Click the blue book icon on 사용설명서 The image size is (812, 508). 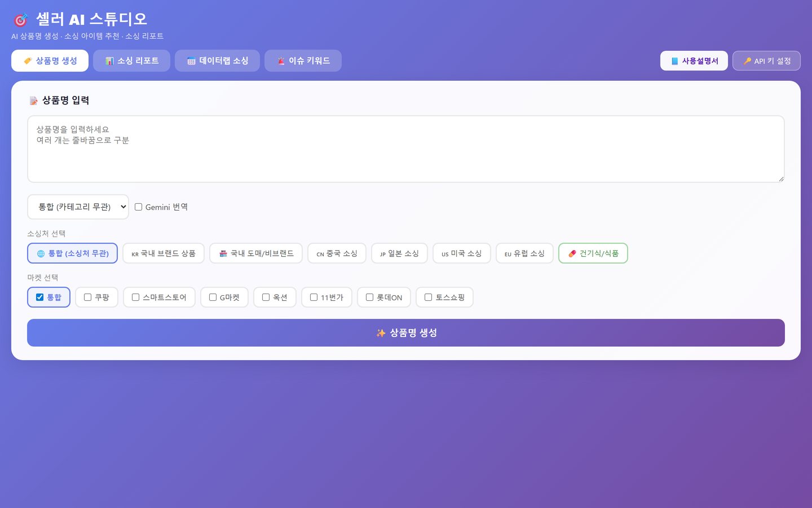(x=674, y=61)
